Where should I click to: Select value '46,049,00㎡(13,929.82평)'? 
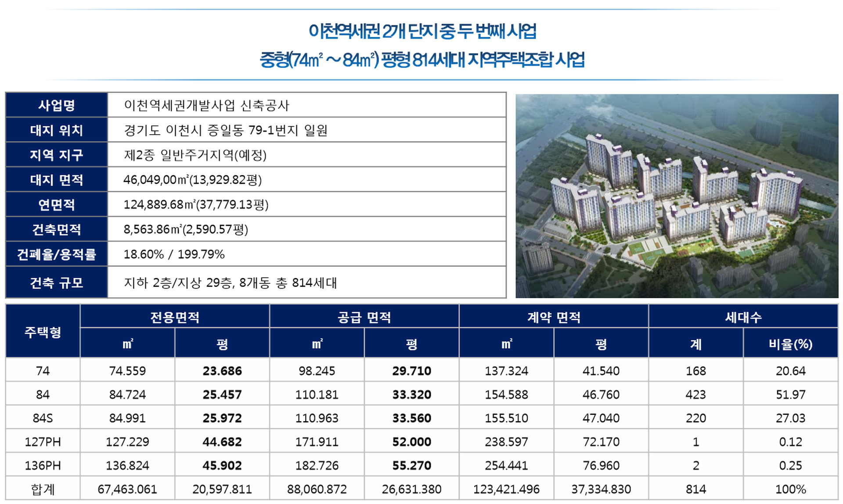(193, 180)
